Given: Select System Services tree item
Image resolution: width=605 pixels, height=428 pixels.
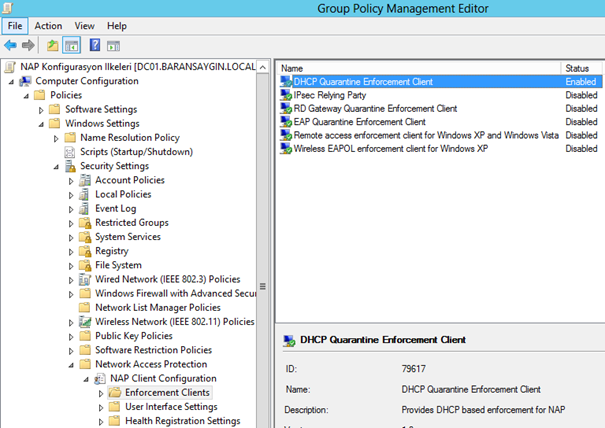Looking at the screenshot, I should click(128, 237).
